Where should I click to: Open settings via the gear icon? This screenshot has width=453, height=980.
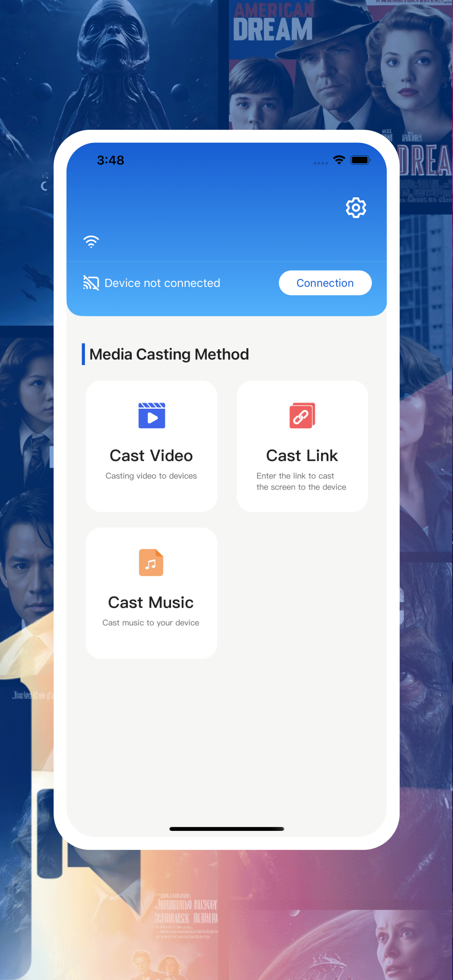pos(356,207)
